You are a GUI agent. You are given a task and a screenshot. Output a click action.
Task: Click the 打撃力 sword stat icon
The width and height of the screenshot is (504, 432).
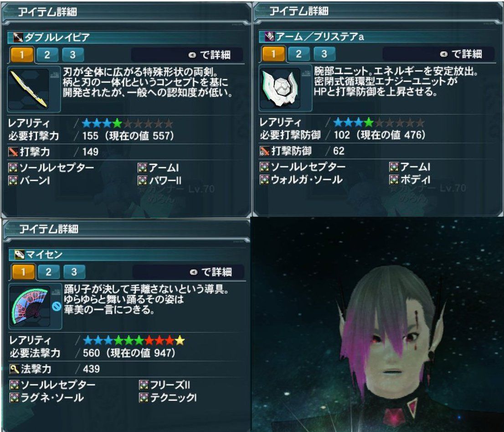tap(13, 152)
